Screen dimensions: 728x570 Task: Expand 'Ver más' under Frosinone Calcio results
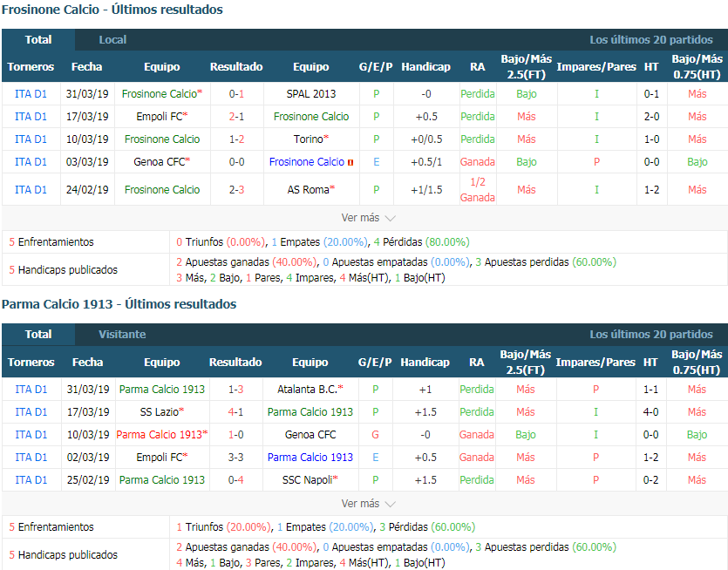(x=368, y=218)
